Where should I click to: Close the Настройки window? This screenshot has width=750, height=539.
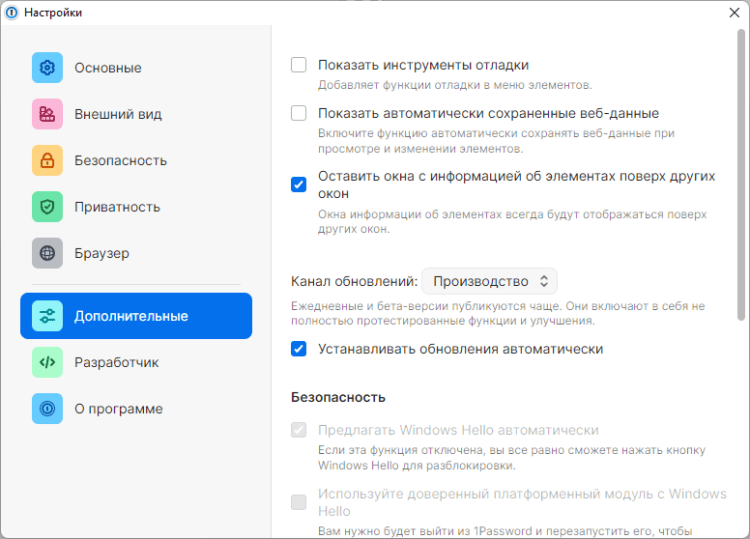734,12
